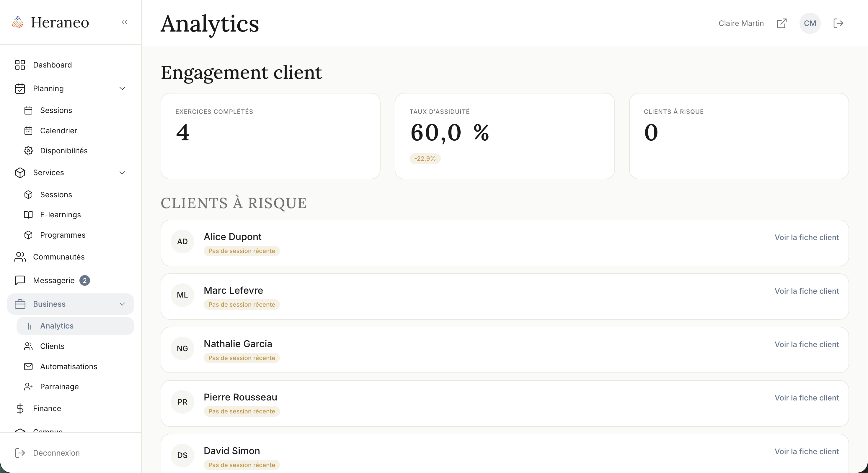Click the CM avatar circle

pos(810,23)
